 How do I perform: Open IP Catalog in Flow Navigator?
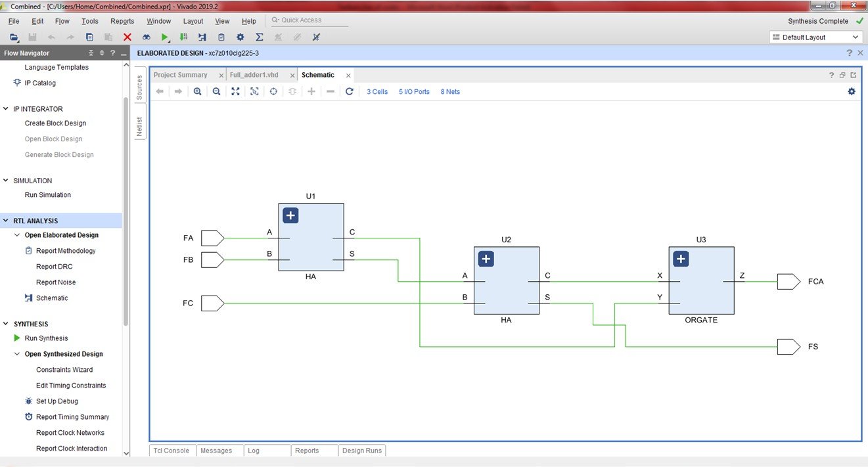(x=40, y=83)
